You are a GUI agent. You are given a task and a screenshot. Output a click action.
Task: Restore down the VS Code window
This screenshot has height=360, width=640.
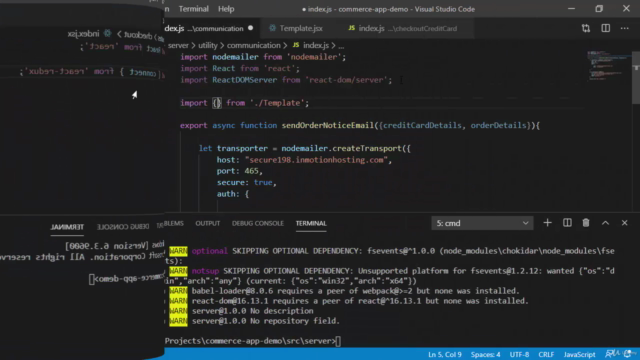click(599, 9)
